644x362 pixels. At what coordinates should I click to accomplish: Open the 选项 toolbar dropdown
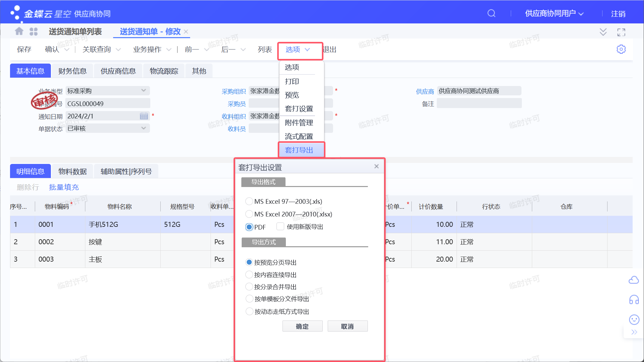click(x=298, y=50)
